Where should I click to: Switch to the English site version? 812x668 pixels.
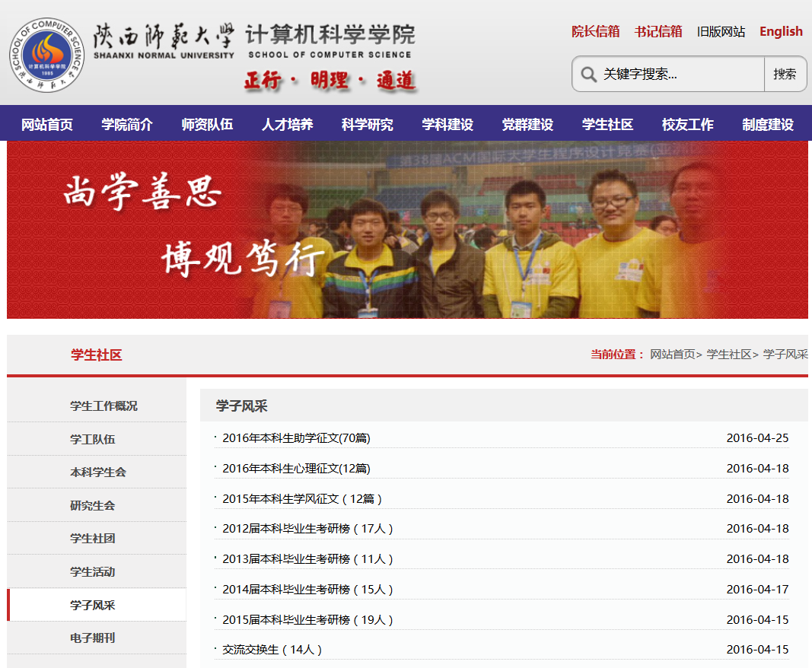click(781, 31)
